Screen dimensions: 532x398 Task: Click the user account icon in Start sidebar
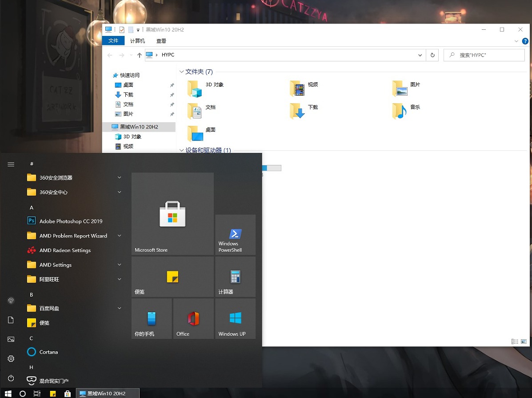tap(11, 301)
